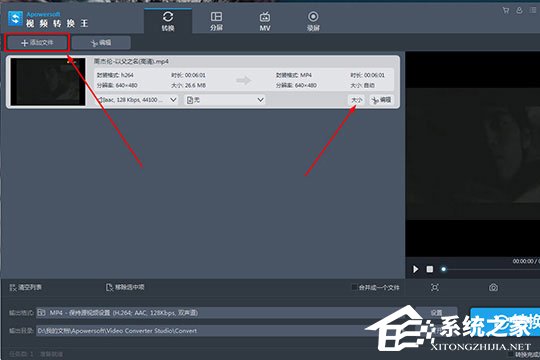Open the shopping cart icon
The image size is (540, 360).
(x=506, y=10)
